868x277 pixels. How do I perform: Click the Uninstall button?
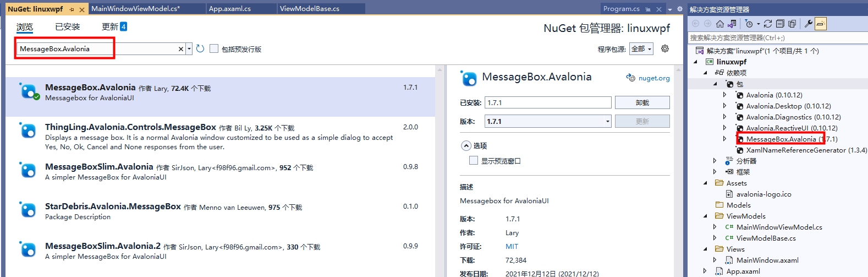pos(642,102)
